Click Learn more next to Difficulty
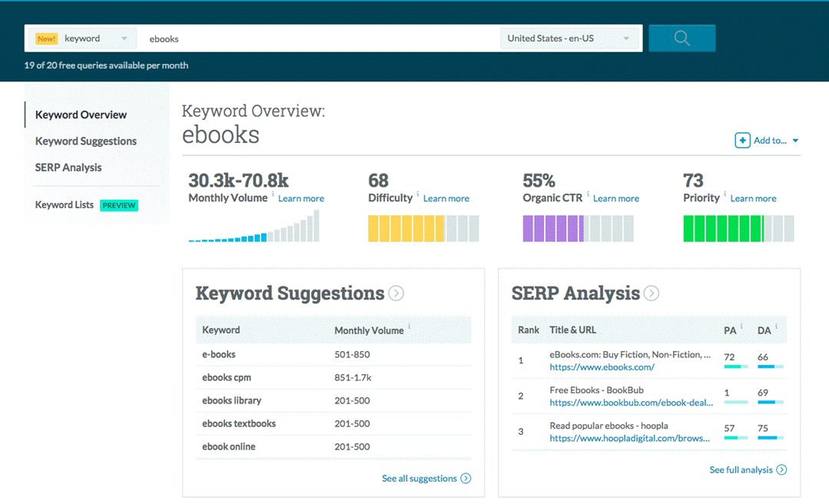The image size is (829, 504). click(x=446, y=198)
